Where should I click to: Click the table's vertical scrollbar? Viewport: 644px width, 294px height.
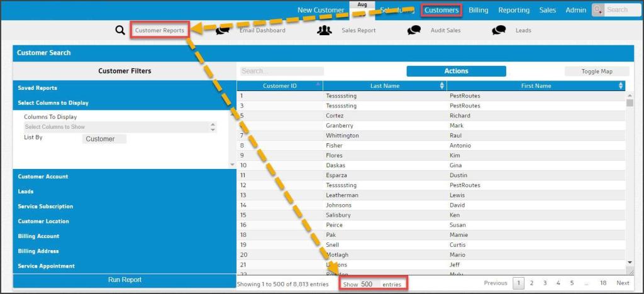tap(630, 182)
